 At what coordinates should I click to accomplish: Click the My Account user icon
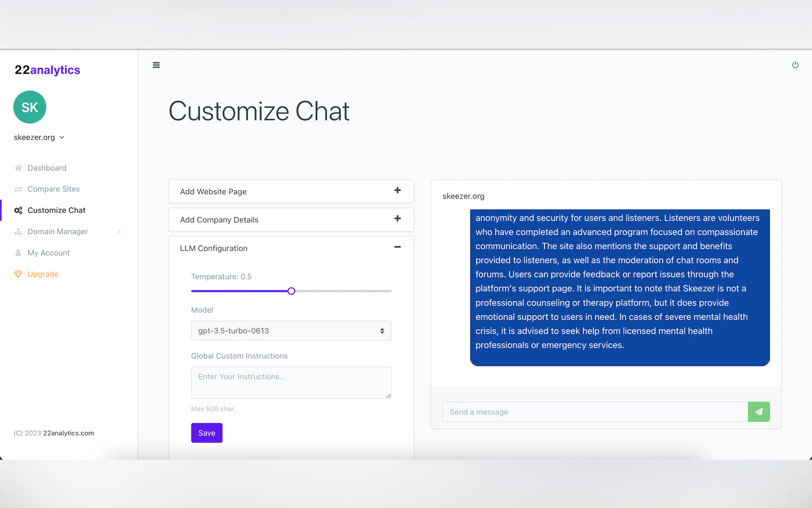coord(18,253)
